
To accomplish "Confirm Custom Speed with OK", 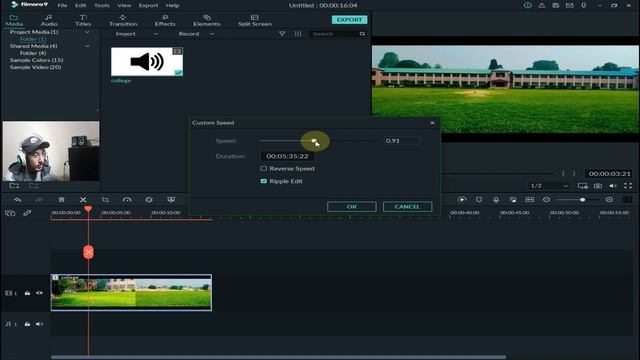I will click(351, 207).
